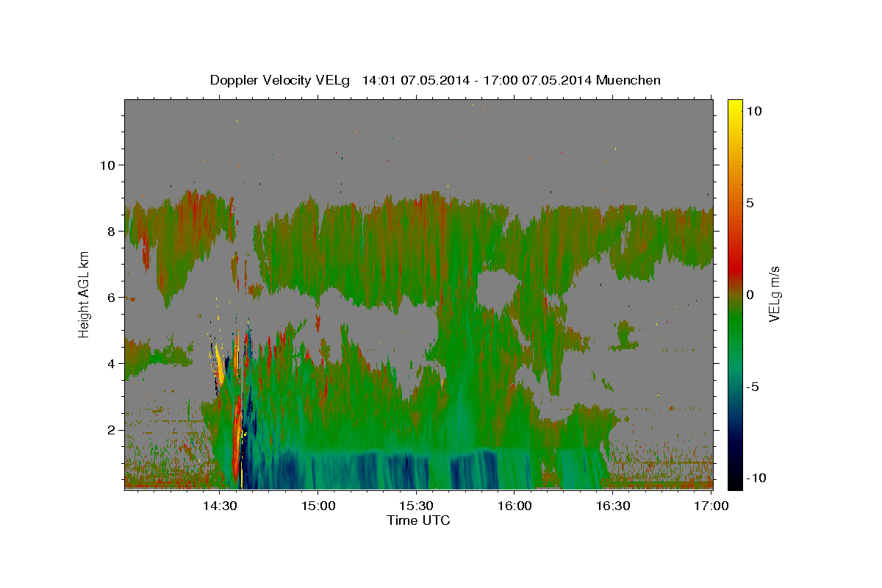Click the colorbar value 0 label
This screenshot has width=882, height=588.
coord(750,295)
